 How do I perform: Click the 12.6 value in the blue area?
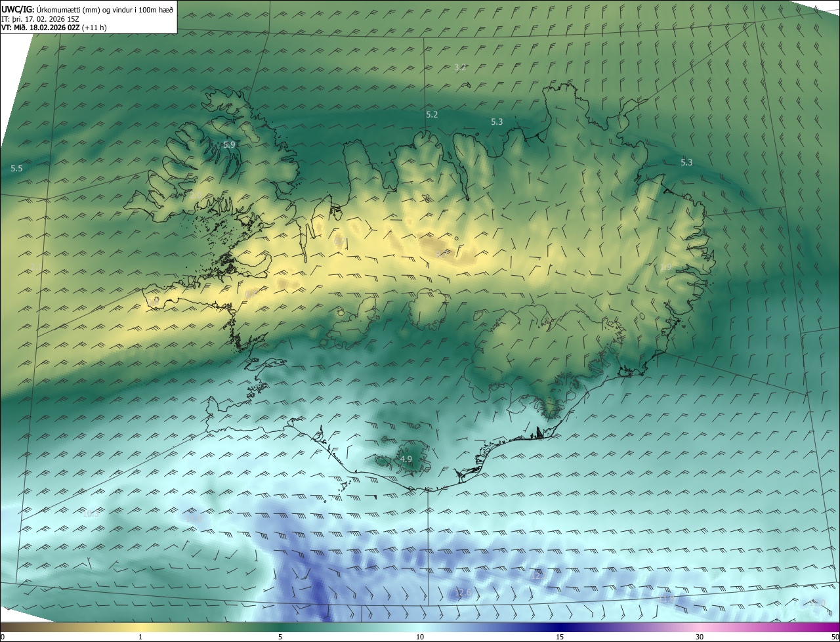pos(463,593)
